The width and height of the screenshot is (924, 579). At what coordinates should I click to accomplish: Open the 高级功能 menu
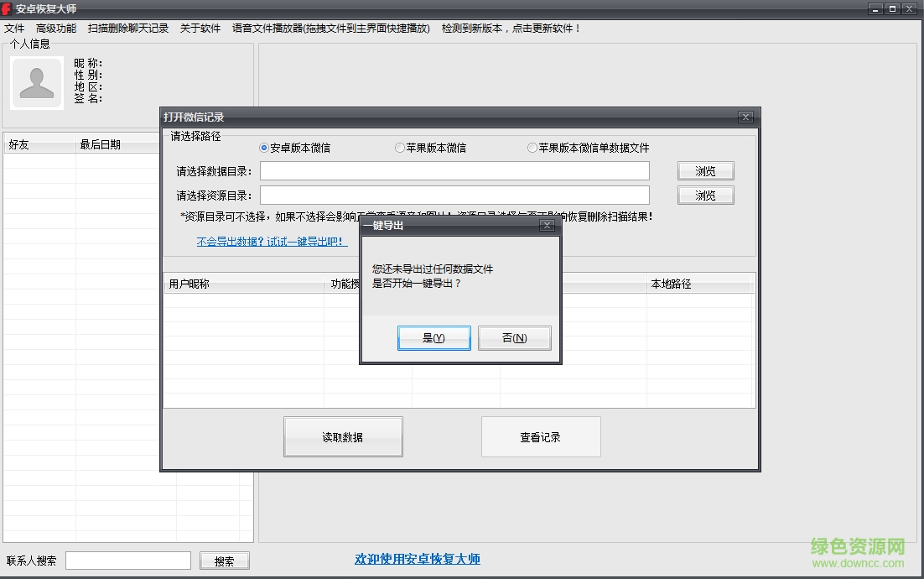coord(55,27)
